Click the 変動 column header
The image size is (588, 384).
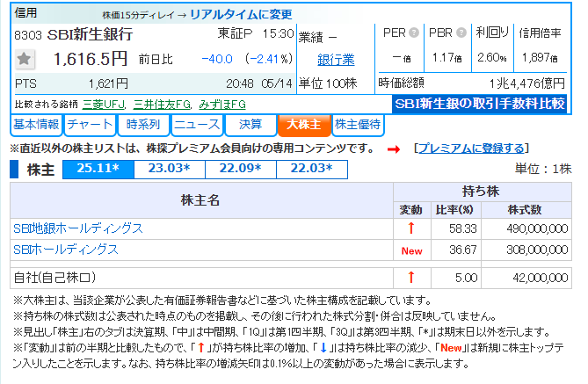[411, 210]
